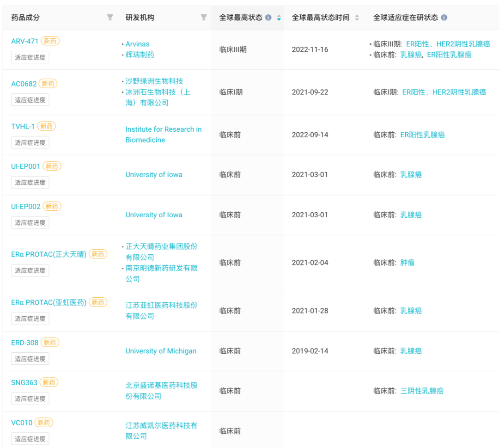The height and width of the screenshot is (448, 499).
Task: Click 适应症进度 button under ERα PROTAC(亚虹医药)
Action: [30, 319]
